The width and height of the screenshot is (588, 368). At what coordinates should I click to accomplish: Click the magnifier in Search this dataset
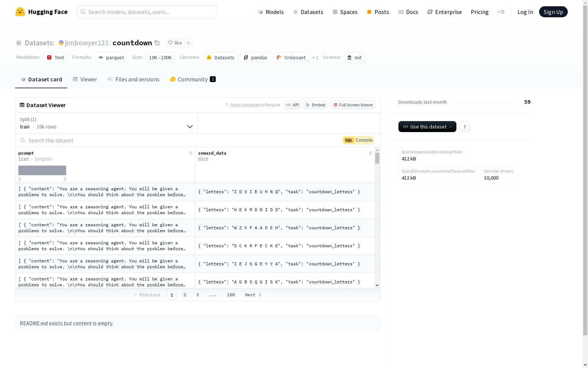(23, 140)
